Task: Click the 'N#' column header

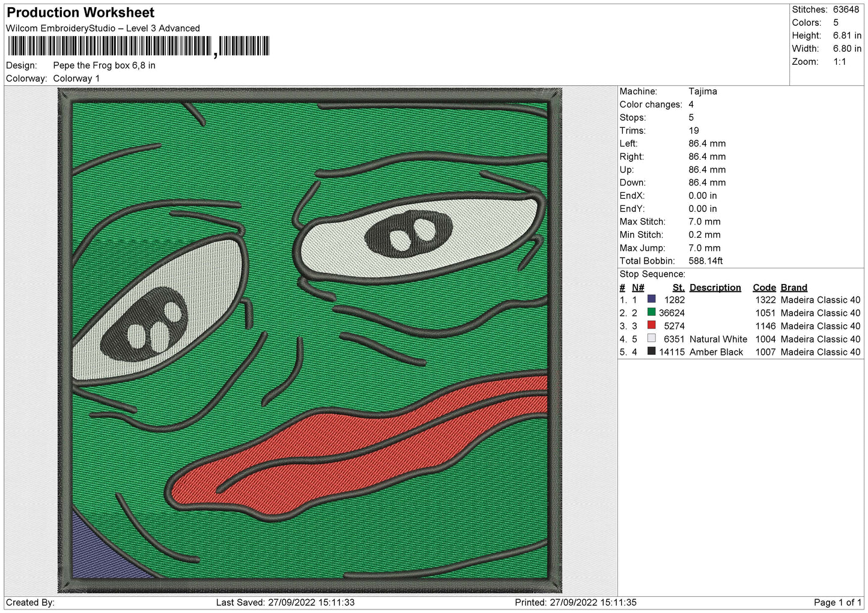Action: [638, 288]
